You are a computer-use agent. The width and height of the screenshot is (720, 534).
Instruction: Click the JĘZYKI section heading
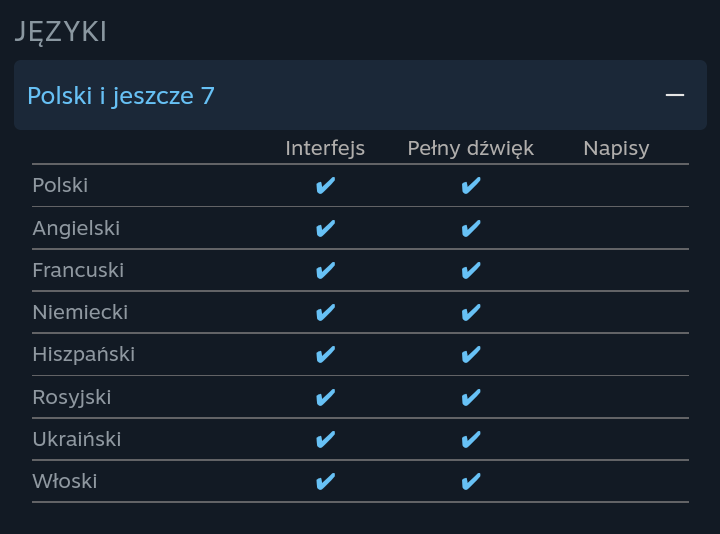point(61,31)
